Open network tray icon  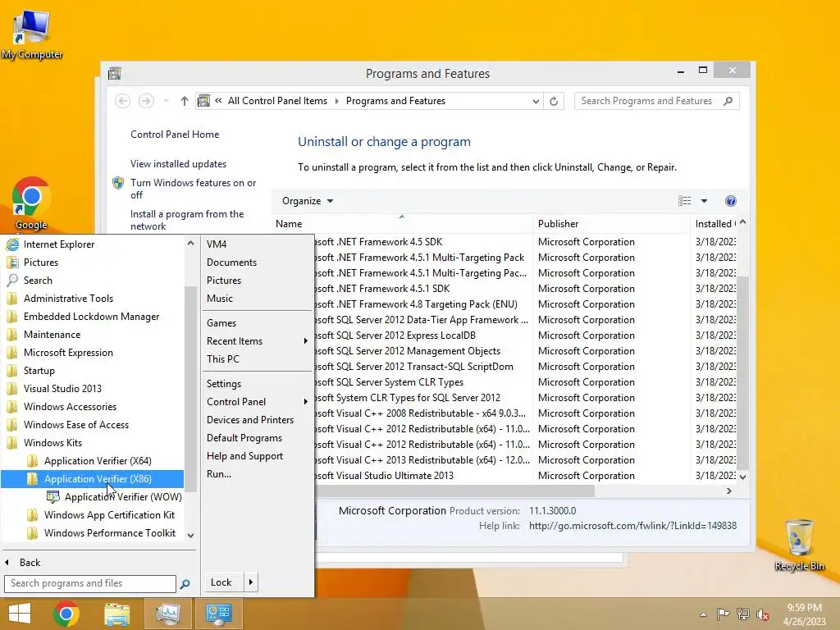coord(743,614)
